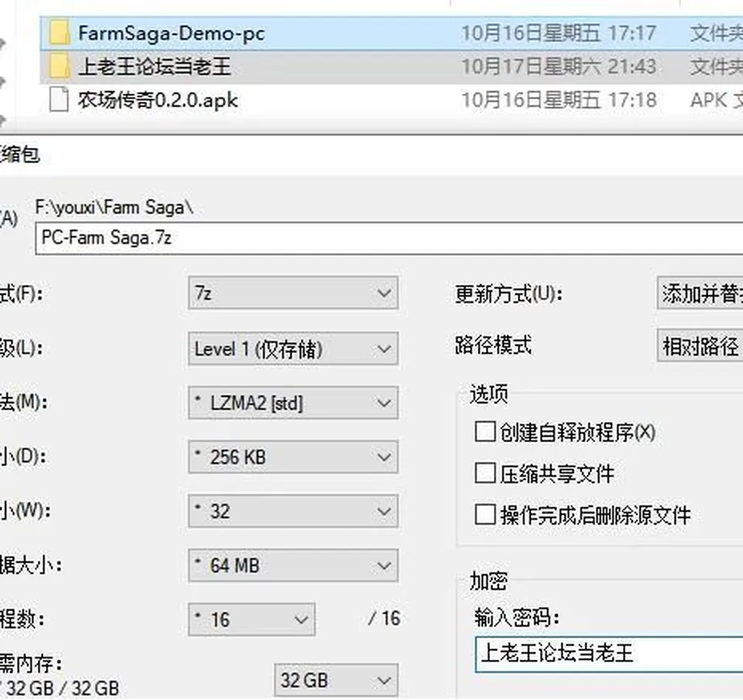Expand the Level 1 (仅存储) compression level dropdown
The height and width of the screenshot is (700, 743).
293,348
